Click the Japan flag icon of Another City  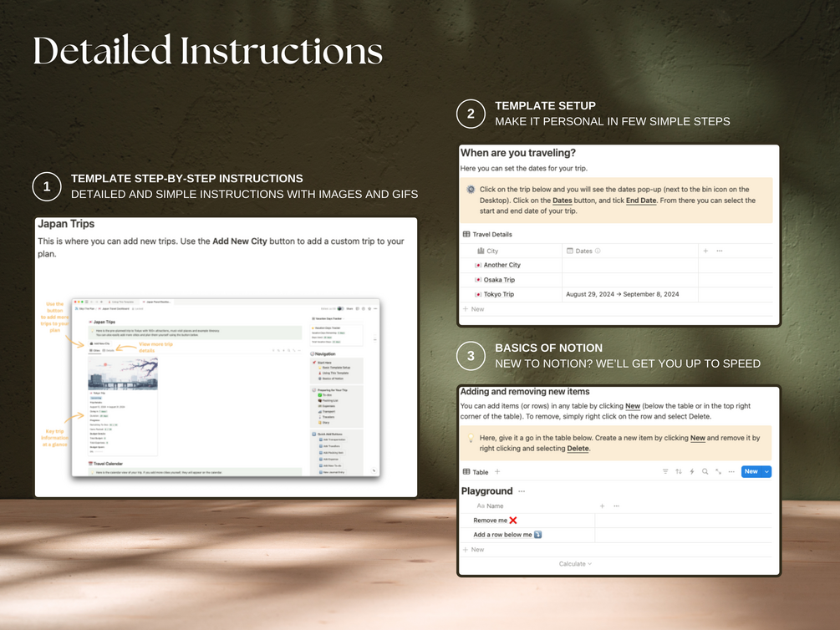tap(478, 265)
